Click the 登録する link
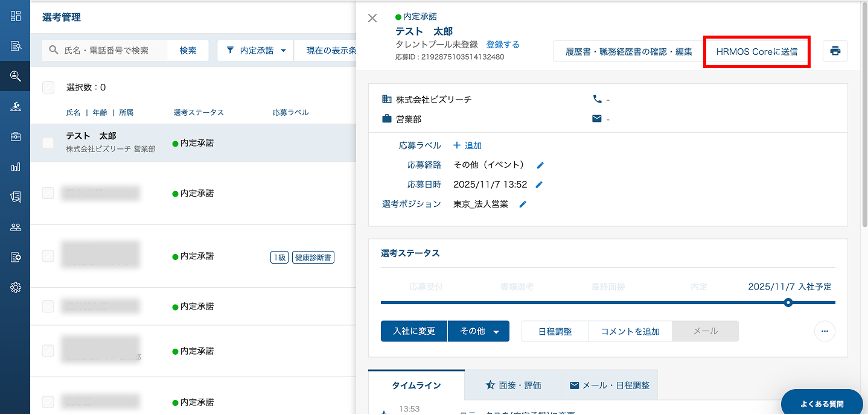Screen dimensions: 868x415 tap(503, 45)
